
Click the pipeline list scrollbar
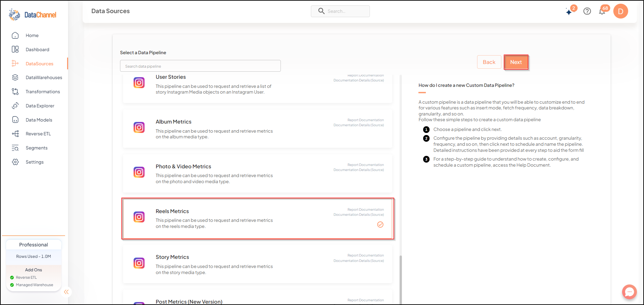(x=401, y=279)
